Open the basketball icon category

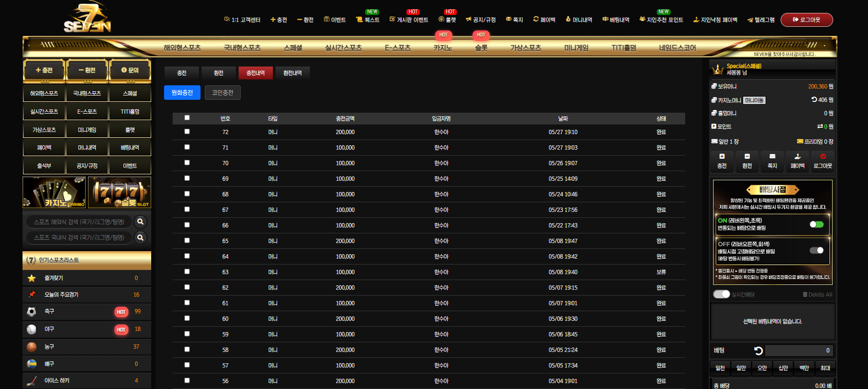click(x=32, y=347)
